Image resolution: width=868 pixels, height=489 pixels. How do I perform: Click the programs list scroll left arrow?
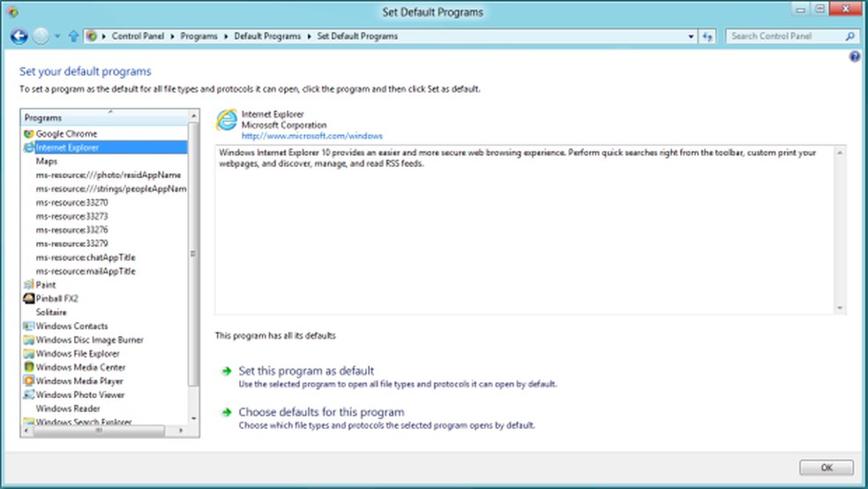click(x=27, y=430)
